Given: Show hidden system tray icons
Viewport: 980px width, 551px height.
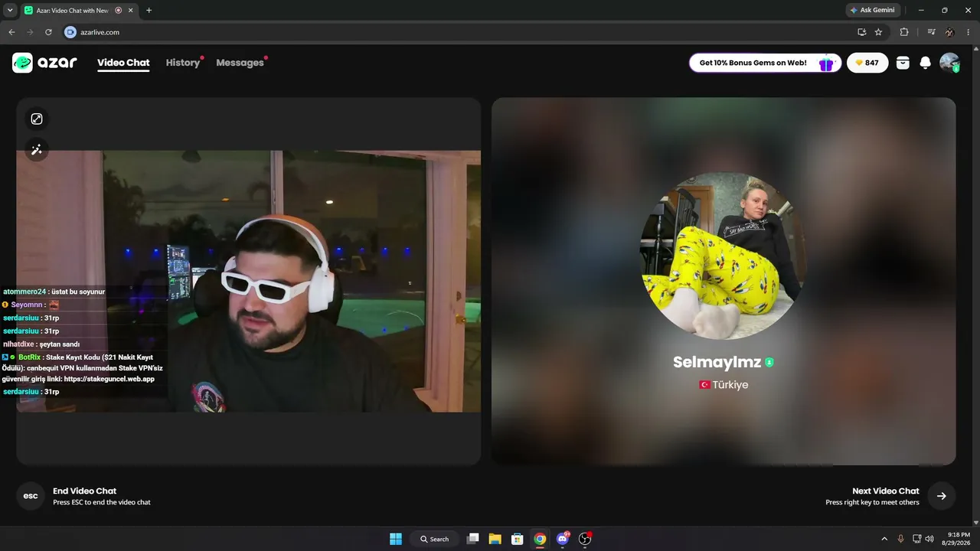Looking at the screenshot, I should click(884, 539).
